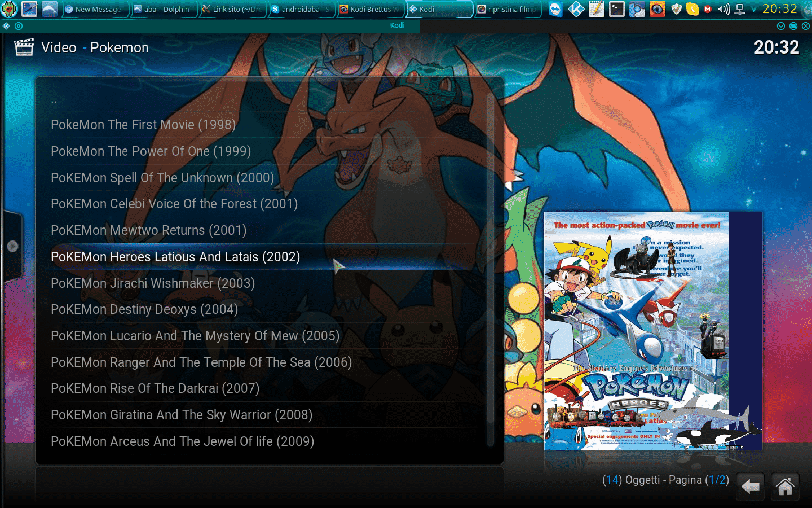Select the active Kodi taskbar entry
Screen dimensions: 812x508
439,9
